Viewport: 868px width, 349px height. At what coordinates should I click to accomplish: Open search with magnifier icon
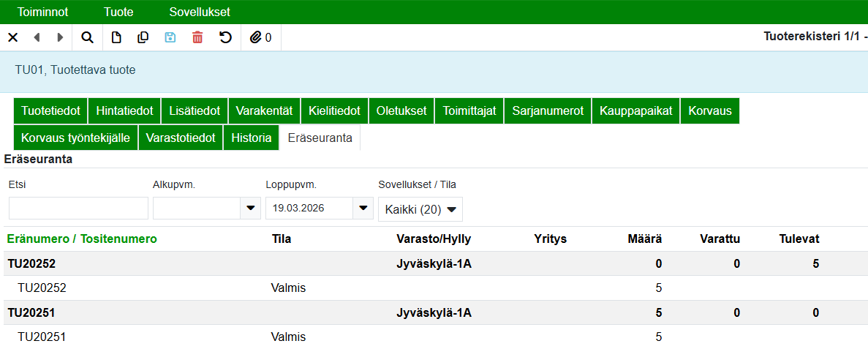click(x=88, y=37)
